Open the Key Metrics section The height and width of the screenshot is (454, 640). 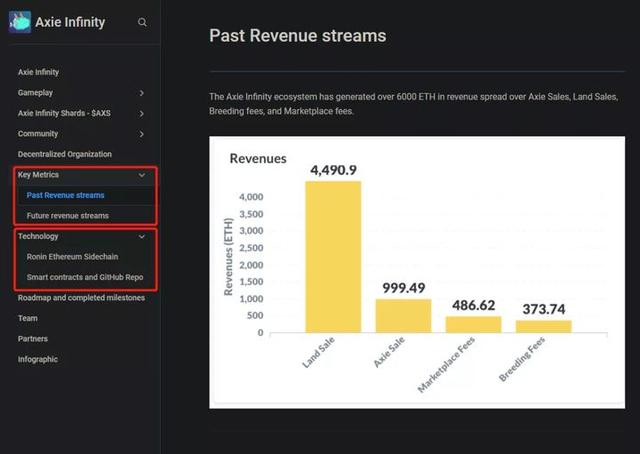point(38,175)
